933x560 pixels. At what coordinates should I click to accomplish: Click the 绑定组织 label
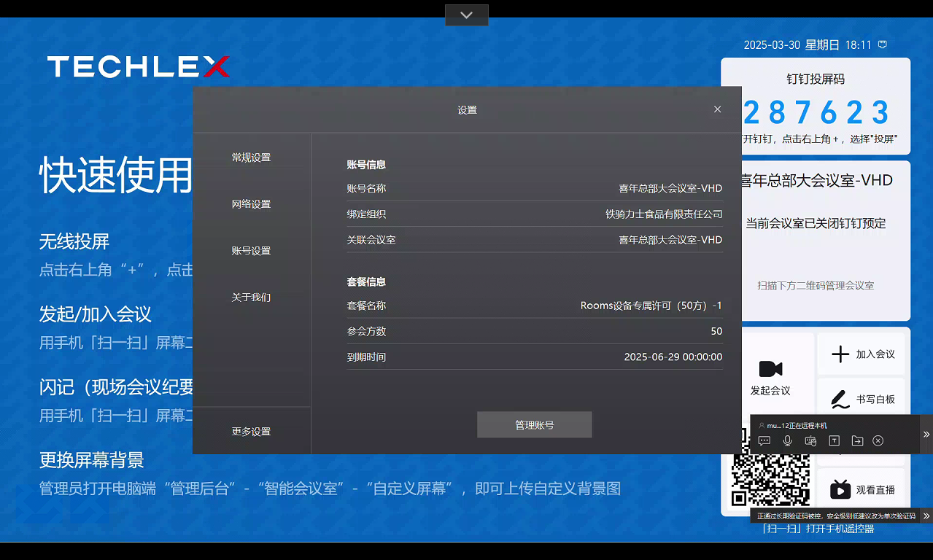tap(366, 214)
